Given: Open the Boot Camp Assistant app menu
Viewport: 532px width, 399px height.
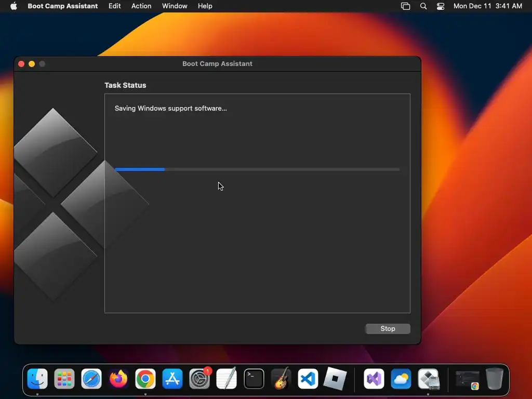Looking at the screenshot, I should 62,6.
